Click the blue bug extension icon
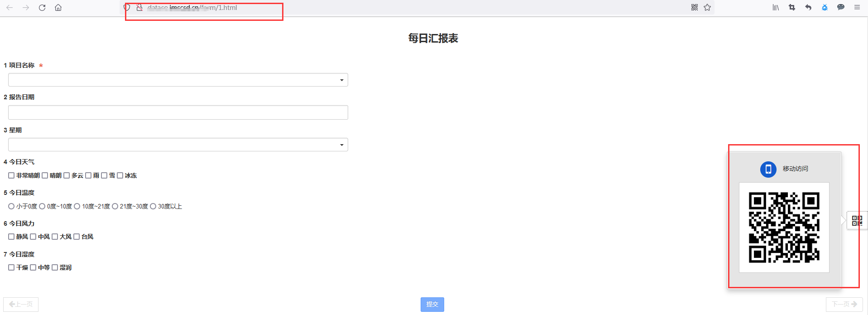Image resolution: width=868 pixels, height=315 pixels. [x=825, y=8]
